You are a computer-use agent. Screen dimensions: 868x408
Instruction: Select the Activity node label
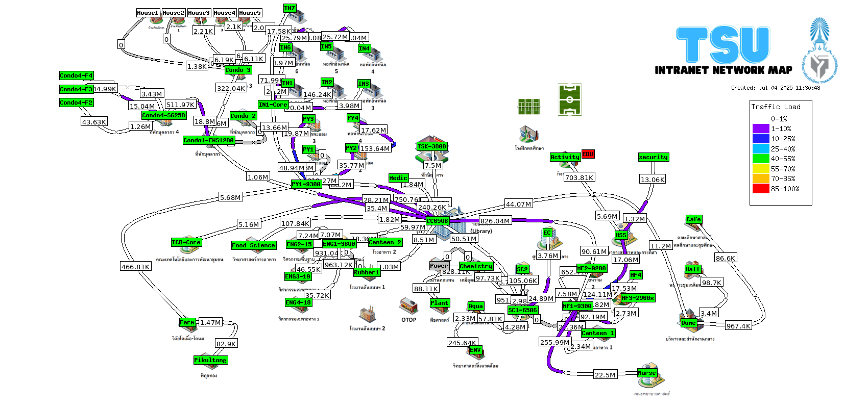tap(565, 157)
